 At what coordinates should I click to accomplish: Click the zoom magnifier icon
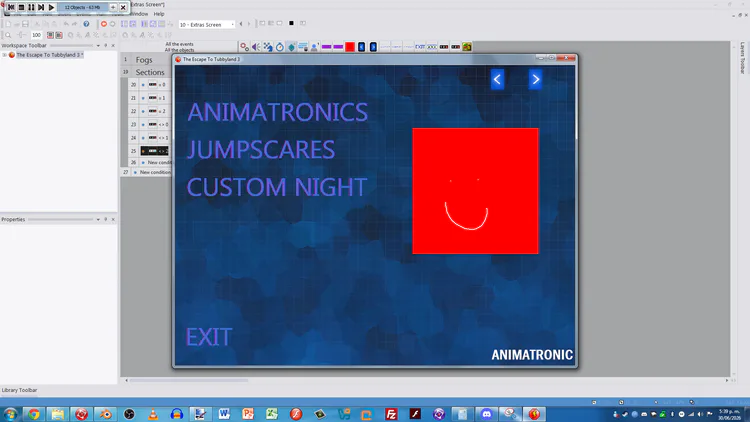click(8, 35)
